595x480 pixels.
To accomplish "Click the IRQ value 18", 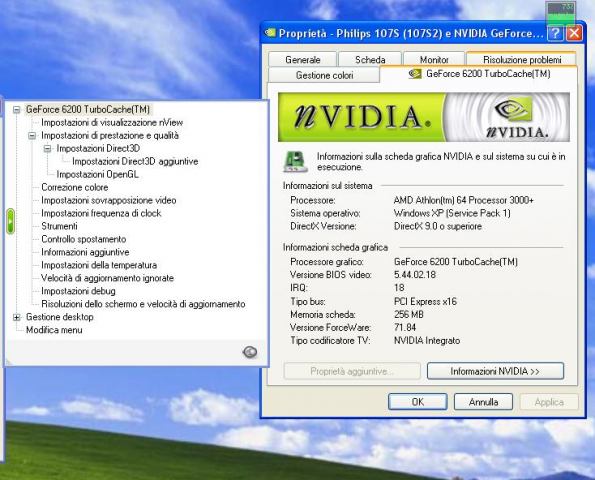I will point(399,288).
